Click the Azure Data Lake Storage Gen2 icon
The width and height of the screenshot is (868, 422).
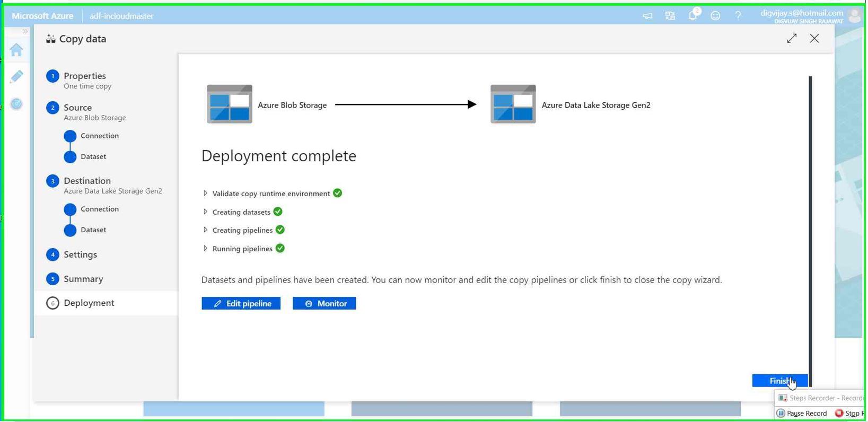513,104
